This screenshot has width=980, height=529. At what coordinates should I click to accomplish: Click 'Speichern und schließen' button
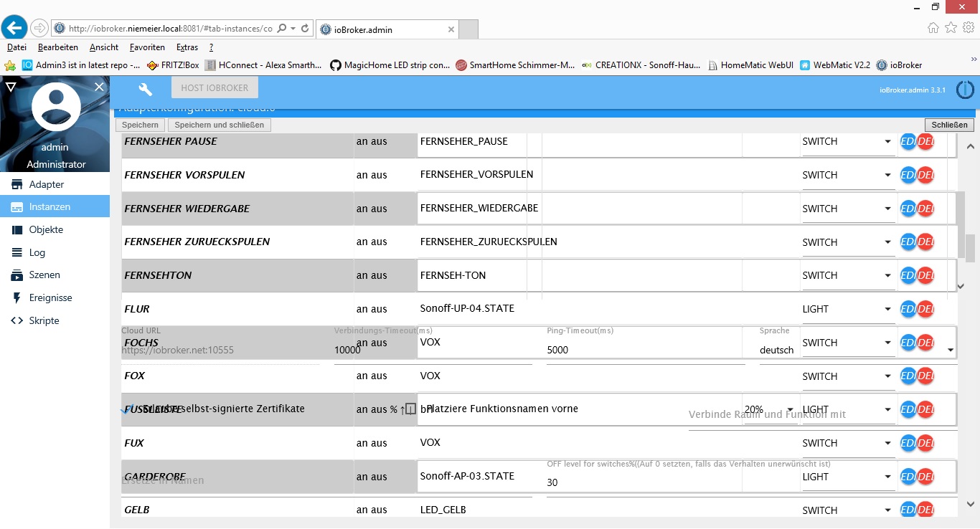point(220,125)
